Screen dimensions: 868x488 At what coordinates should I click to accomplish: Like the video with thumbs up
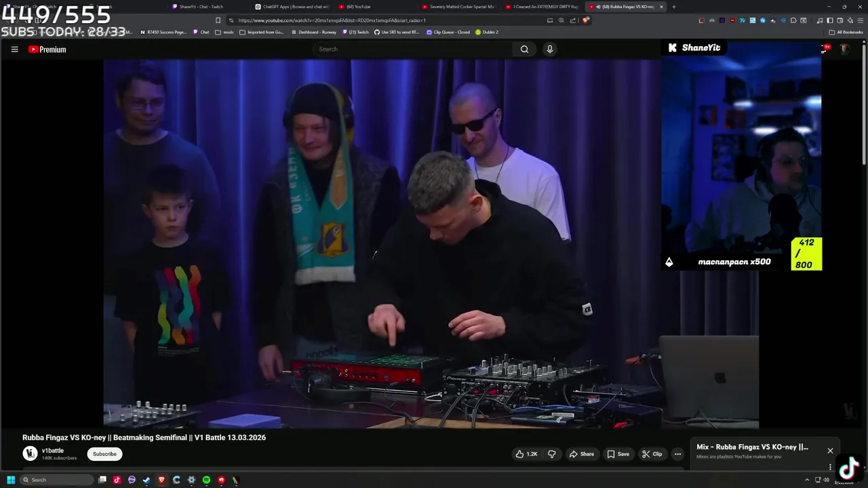tap(526, 454)
